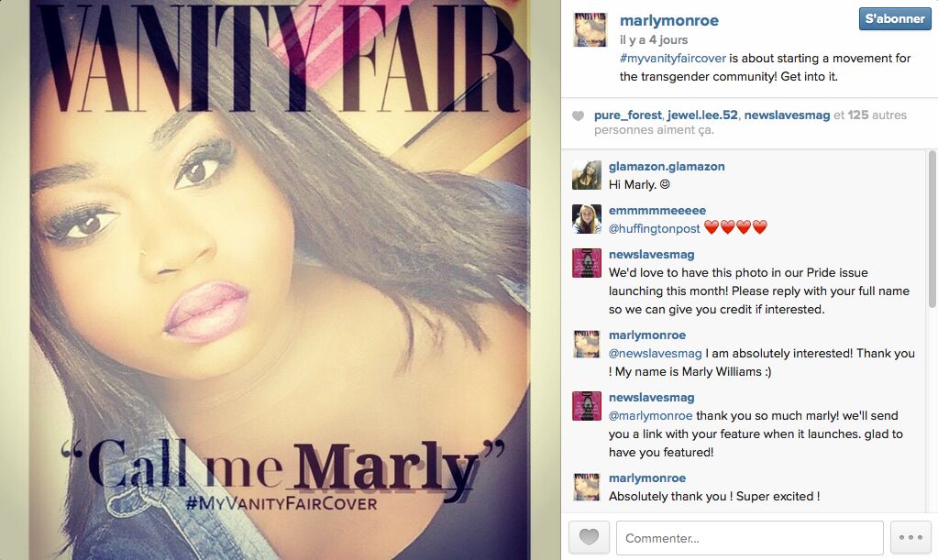Click marlymonroe avatar next to 'Super excited' comment
The width and height of the screenshot is (938, 560).
click(x=587, y=487)
